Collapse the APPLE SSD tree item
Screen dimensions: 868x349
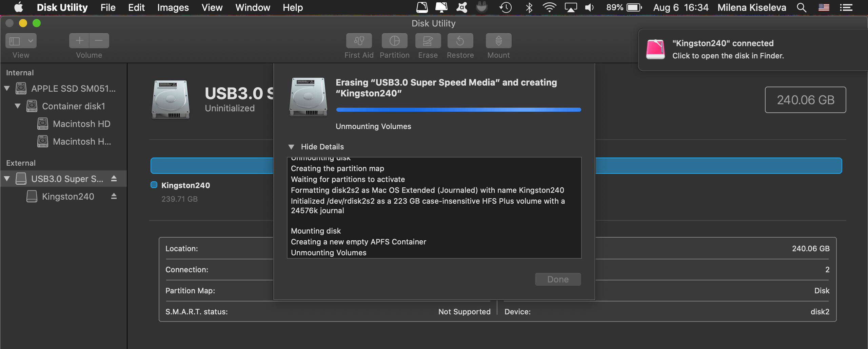(x=7, y=89)
